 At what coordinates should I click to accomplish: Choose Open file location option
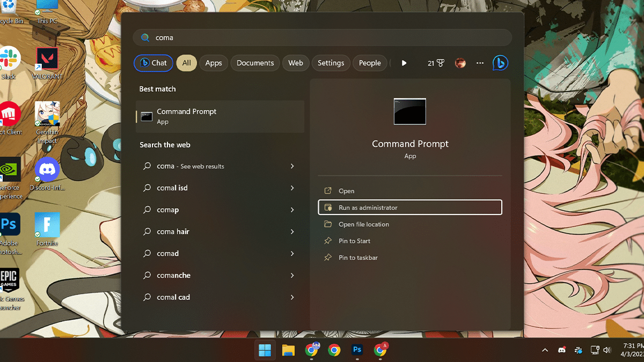(x=363, y=224)
